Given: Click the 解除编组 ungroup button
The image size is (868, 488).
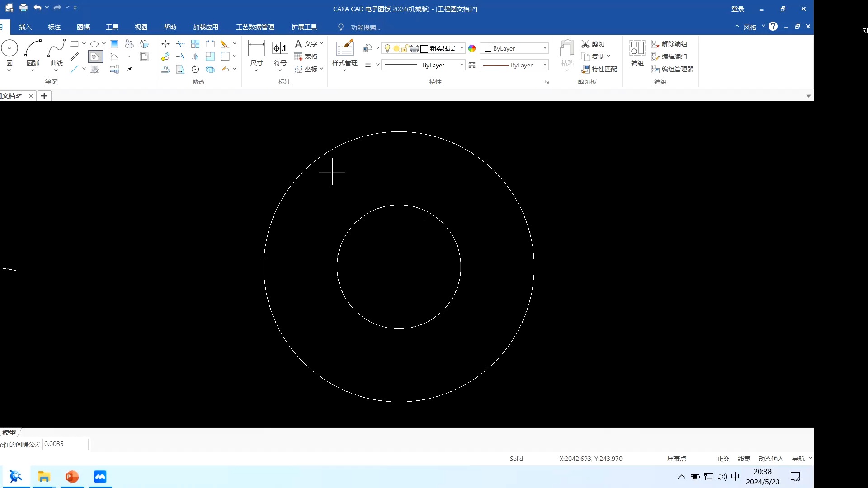Looking at the screenshot, I should 670,44.
